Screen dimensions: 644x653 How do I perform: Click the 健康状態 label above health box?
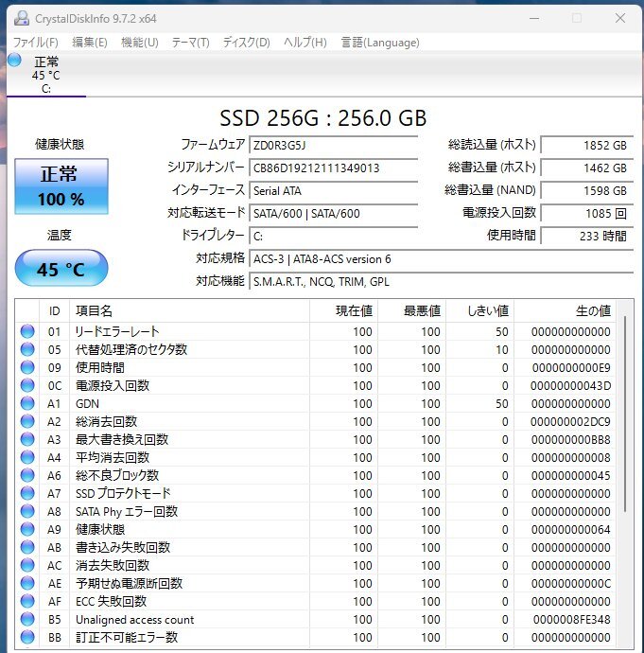tap(60, 144)
